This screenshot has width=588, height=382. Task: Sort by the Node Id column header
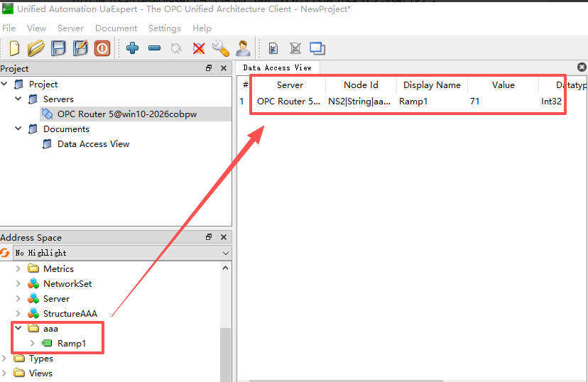361,85
